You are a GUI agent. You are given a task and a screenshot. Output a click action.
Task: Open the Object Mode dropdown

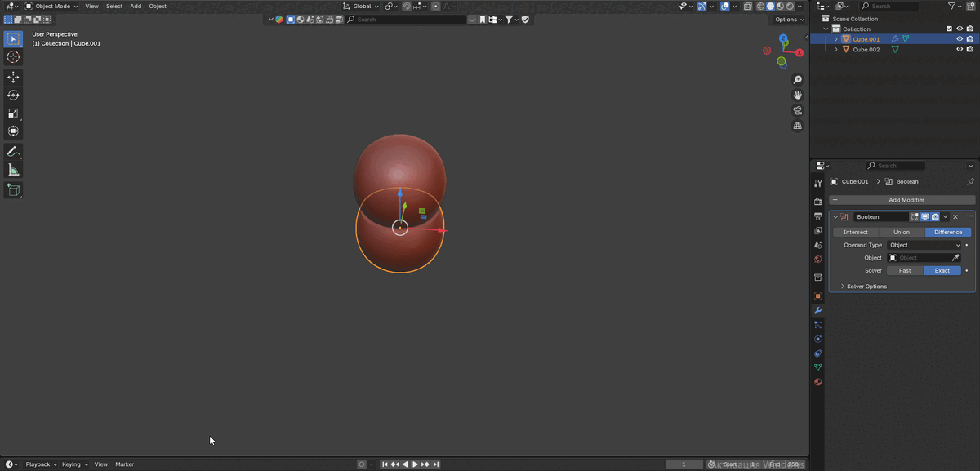51,6
